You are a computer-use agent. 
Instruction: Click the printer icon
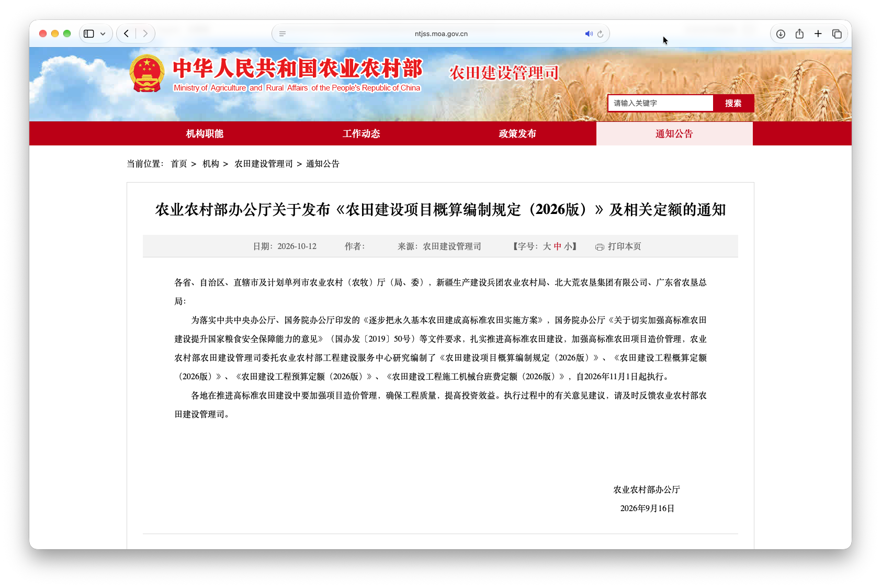tap(600, 247)
